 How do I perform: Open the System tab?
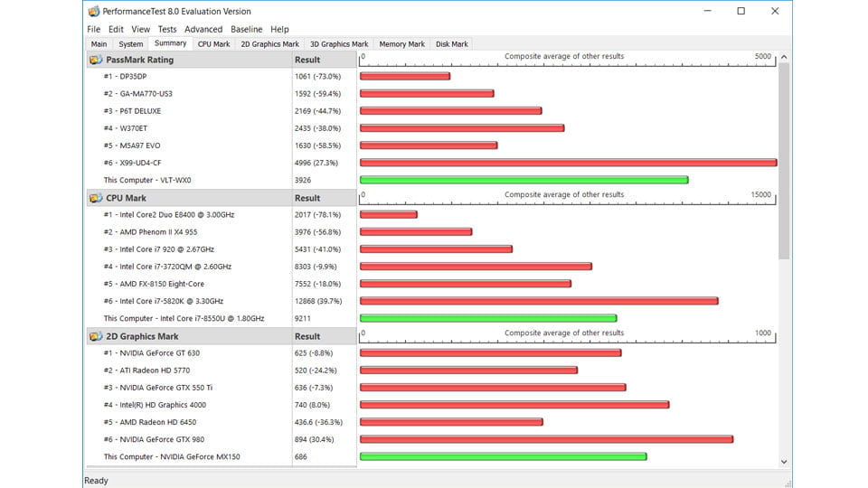[x=131, y=43]
